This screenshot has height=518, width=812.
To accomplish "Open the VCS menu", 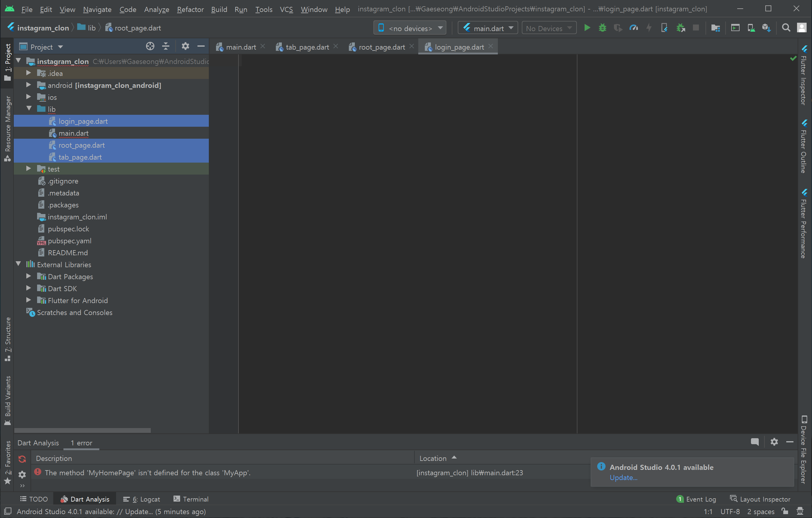I will click(286, 9).
